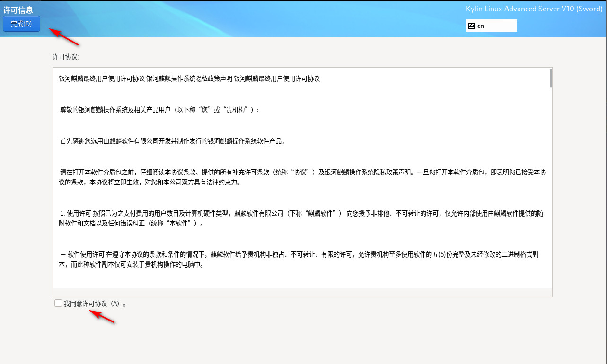Click the 完成(D) done button
607x364 pixels.
click(21, 24)
